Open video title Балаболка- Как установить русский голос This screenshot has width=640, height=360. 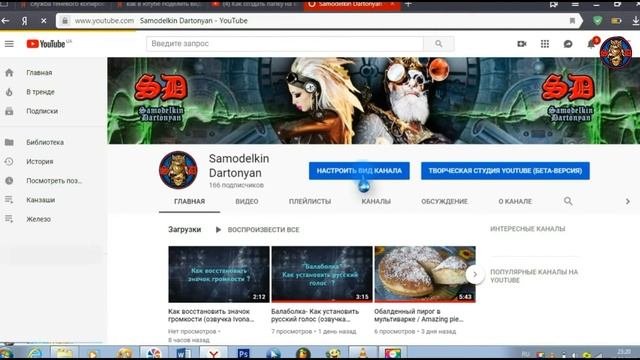[x=315, y=315]
